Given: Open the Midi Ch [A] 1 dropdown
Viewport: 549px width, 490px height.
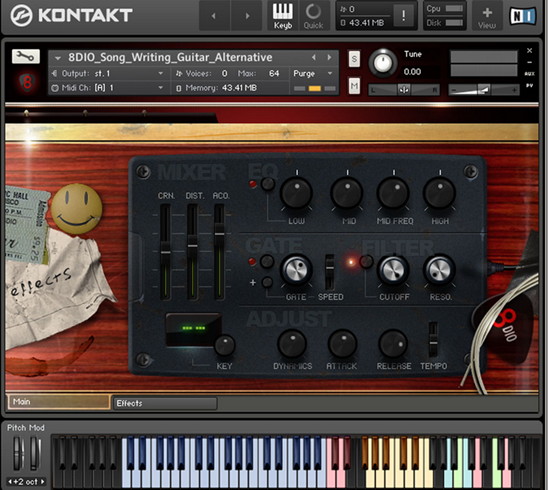Looking at the screenshot, I should 109,88.
